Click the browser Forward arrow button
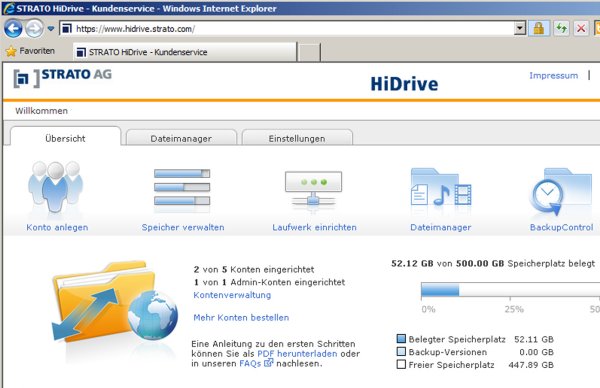600x388 pixels. pyautogui.click(x=34, y=29)
